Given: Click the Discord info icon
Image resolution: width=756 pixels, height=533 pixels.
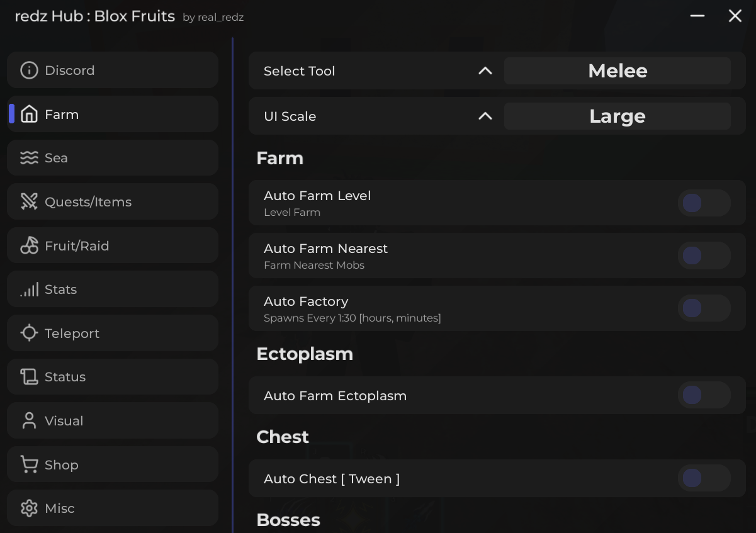Looking at the screenshot, I should (29, 70).
